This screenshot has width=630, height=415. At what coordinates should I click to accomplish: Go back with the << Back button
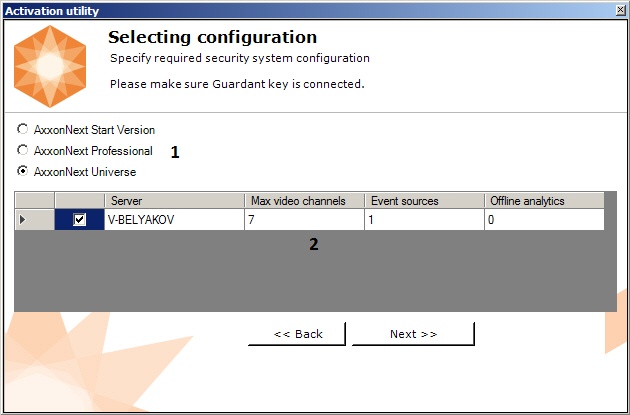tap(297, 334)
